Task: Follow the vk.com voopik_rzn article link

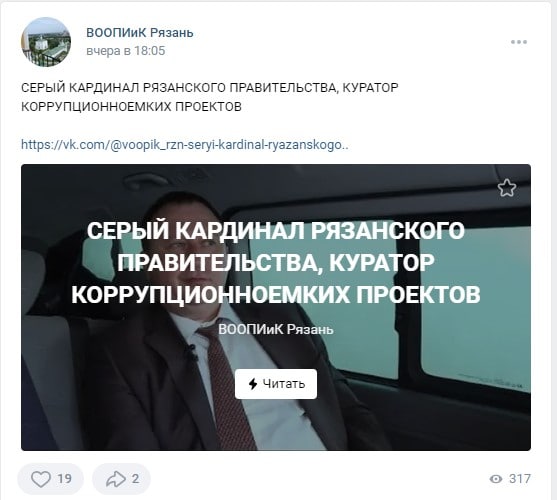Action: tap(185, 145)
